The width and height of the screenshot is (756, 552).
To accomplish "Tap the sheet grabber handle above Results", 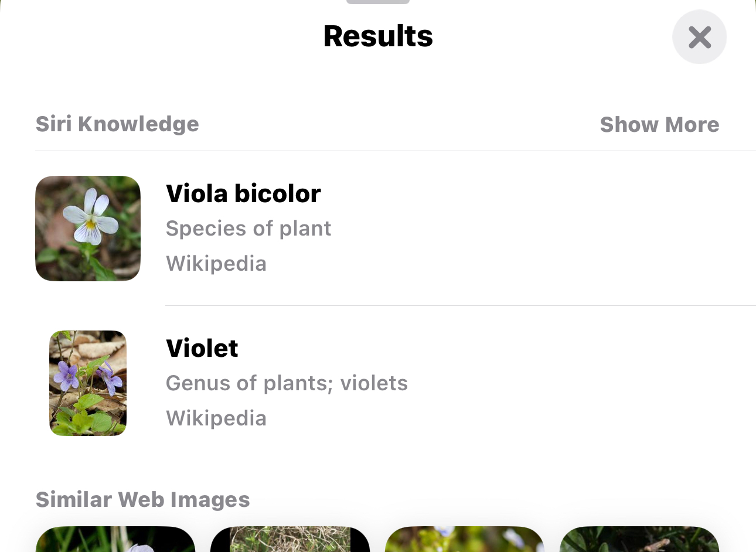I will coord(378,2).
